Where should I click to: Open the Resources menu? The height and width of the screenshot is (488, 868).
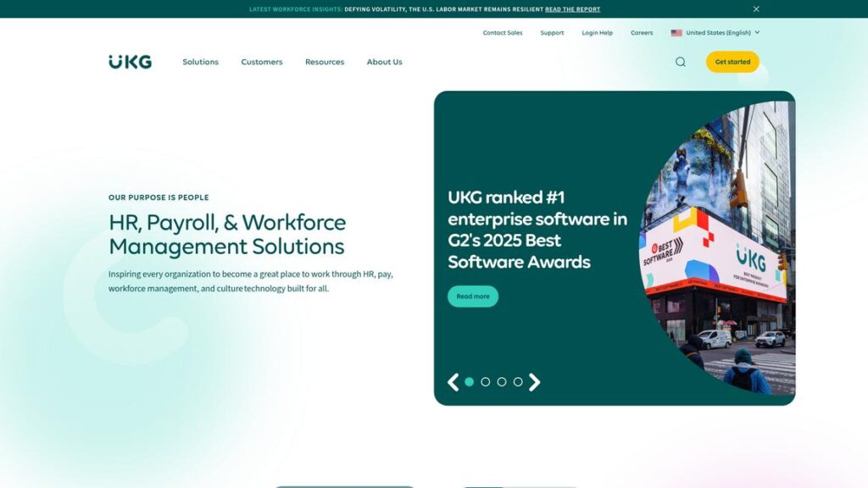(325, 62)
